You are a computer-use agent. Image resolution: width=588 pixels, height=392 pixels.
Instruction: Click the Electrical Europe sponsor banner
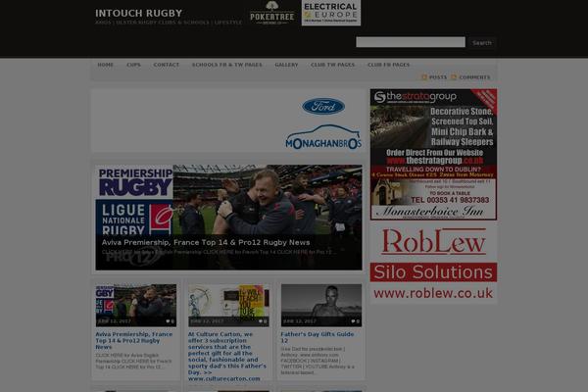coord(331,13)
